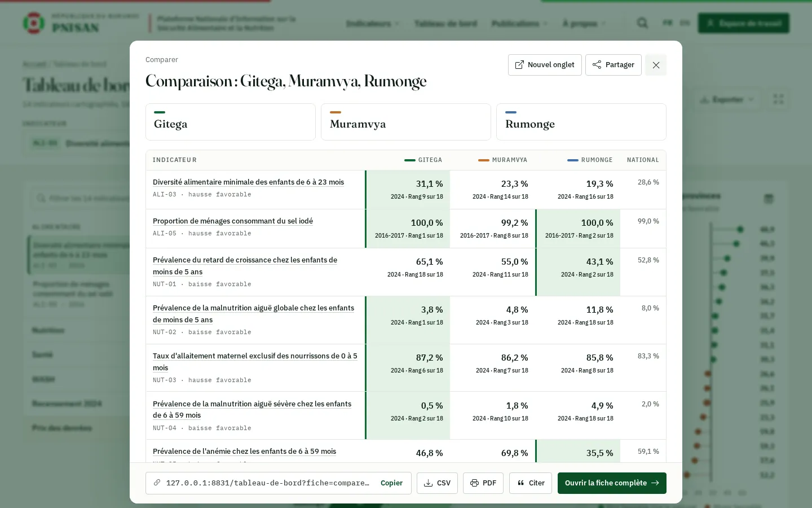Open the Diversité alimentaire minimale indicator link
The width and height of the screenshot is (812, 508).
[248, 182]
